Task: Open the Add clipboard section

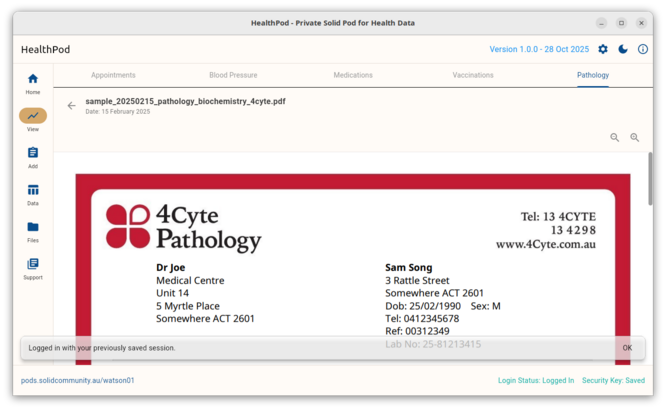Action: [33, 157]
